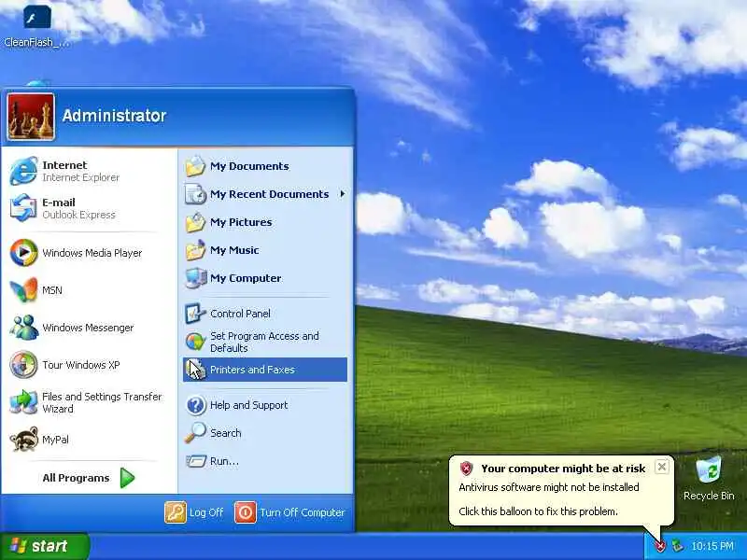Click 'Antivirus software might not be installed' text
This screenshot has width=747, height=560.
[549, 487]
